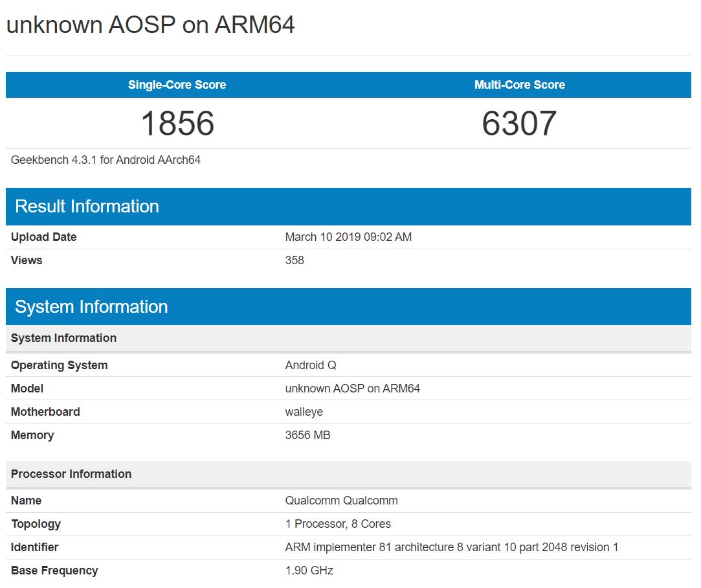Click the gray System Information subheader row
The height and width of the screenshot is (588, 701).
click(x=63, y=338)
